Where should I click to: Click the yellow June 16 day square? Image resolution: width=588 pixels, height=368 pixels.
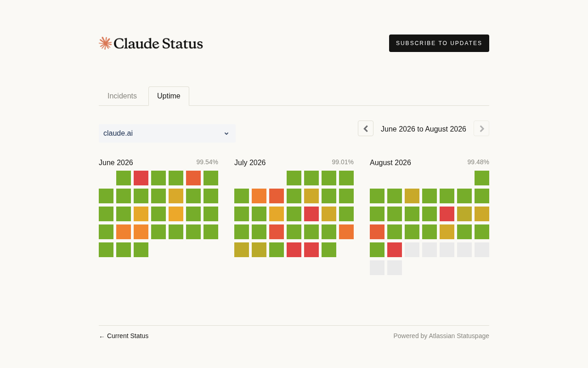[141, 214]
